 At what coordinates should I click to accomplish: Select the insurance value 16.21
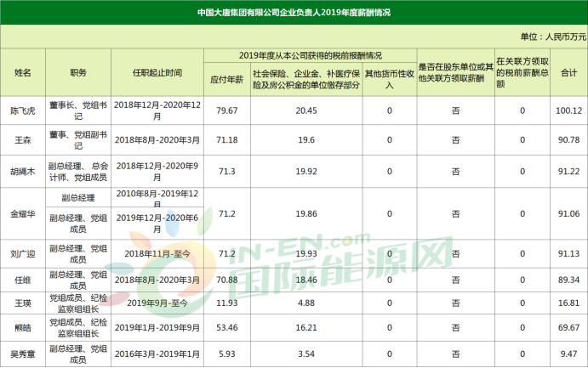click(x=306, y=327)
